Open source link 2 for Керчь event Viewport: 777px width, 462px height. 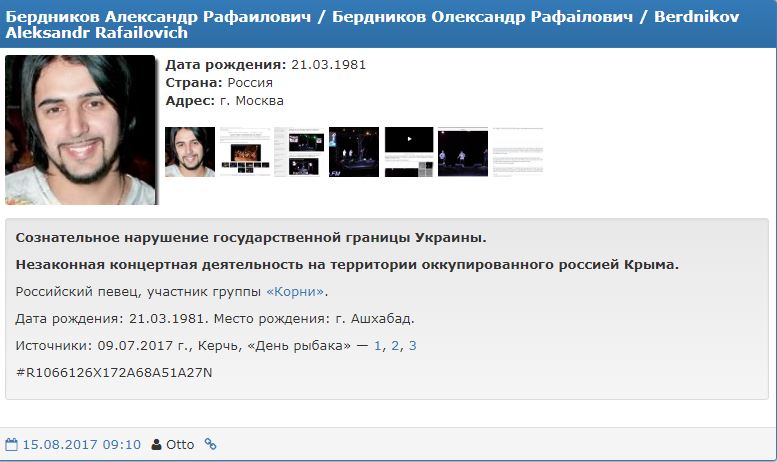(x=395, y=346)
